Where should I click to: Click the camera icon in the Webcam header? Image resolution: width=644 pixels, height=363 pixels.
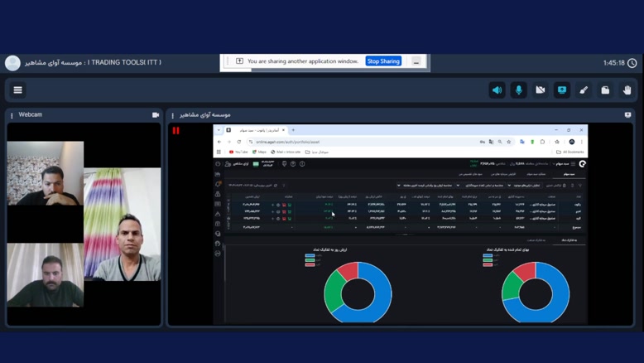coord(156,115)
